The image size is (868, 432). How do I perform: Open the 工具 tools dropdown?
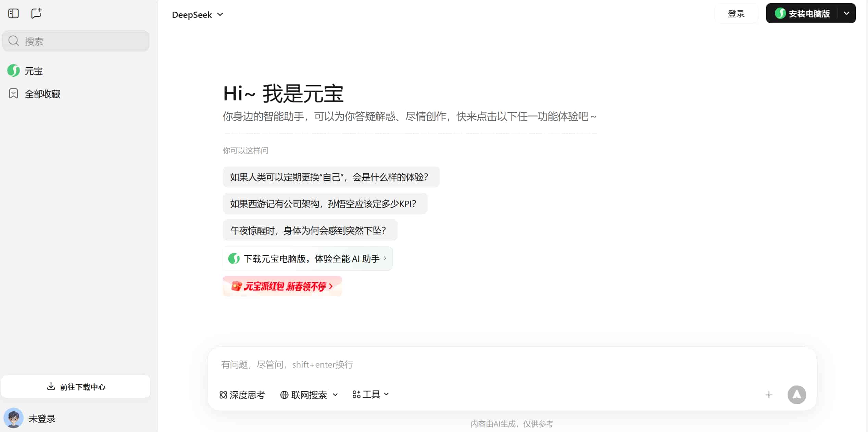pyautogui.click(x=371, y=395)
